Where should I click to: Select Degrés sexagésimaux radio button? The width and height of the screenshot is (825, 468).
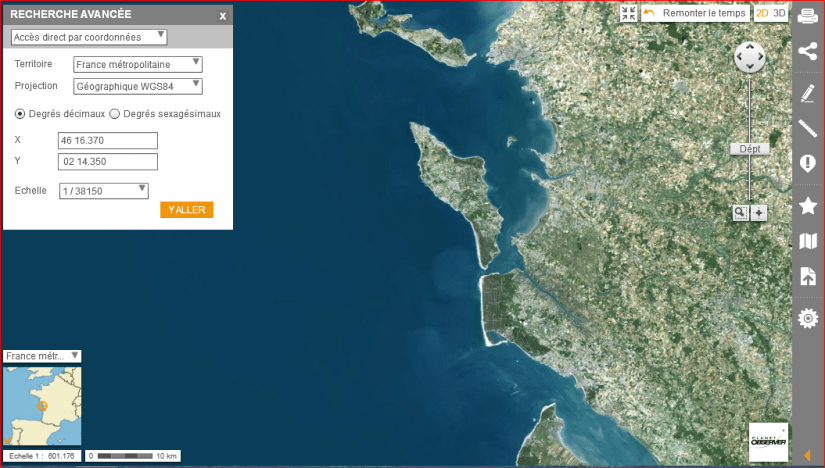[x=114, y=114]
